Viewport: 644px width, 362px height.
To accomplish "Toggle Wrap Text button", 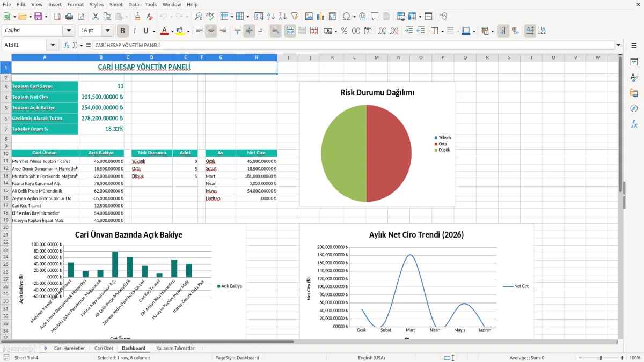I will point(275,31).
